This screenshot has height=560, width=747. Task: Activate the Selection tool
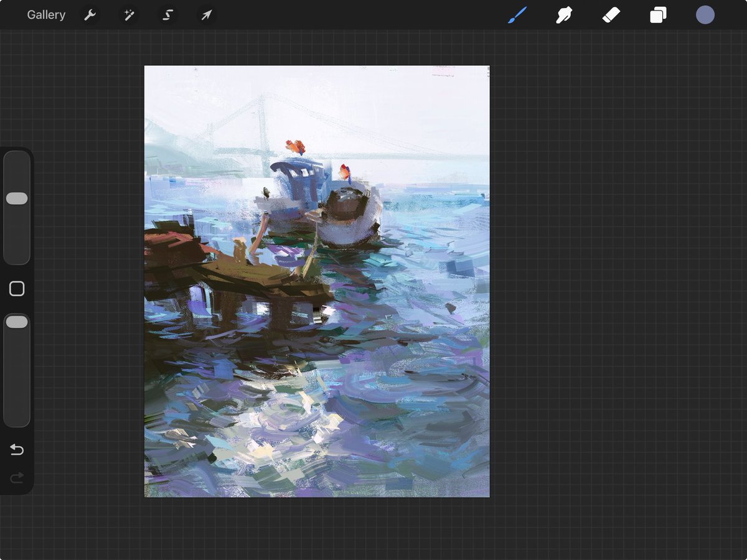coord(167,15)
